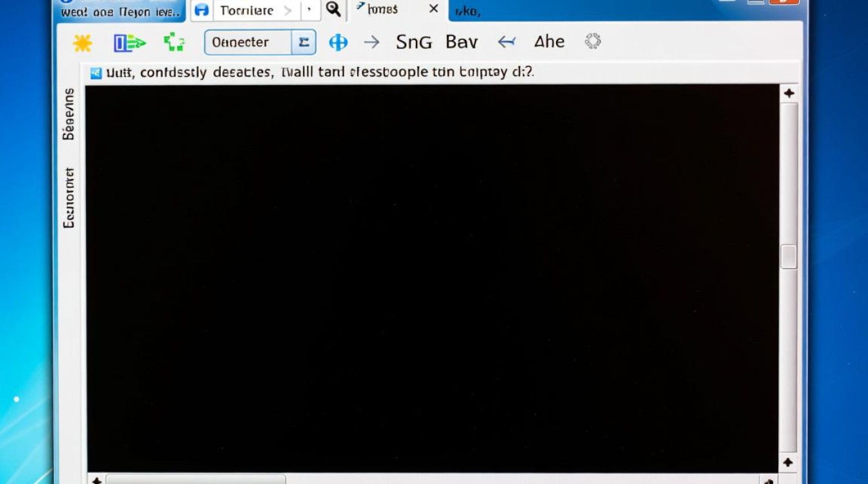Click the vertical scrollbar thumb
This screenshot has width=868, height=484.
click(789, 257)
